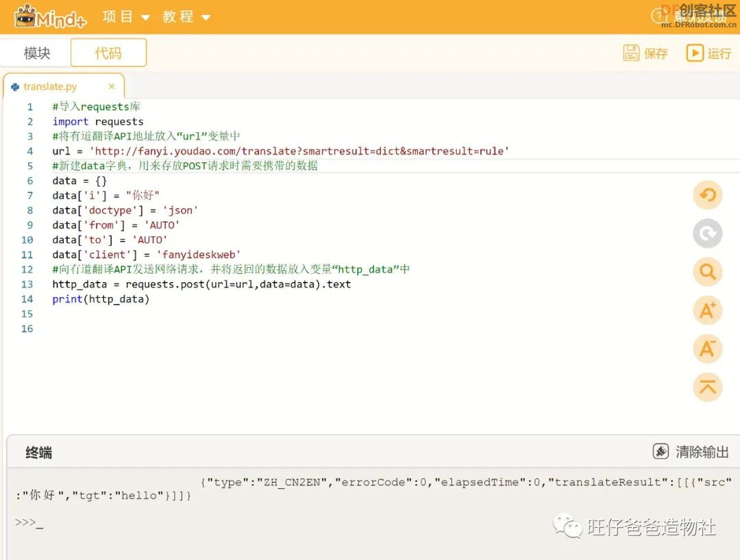Click the undo arrow button
Screen dimensions: 740x560
click(707, 194)
